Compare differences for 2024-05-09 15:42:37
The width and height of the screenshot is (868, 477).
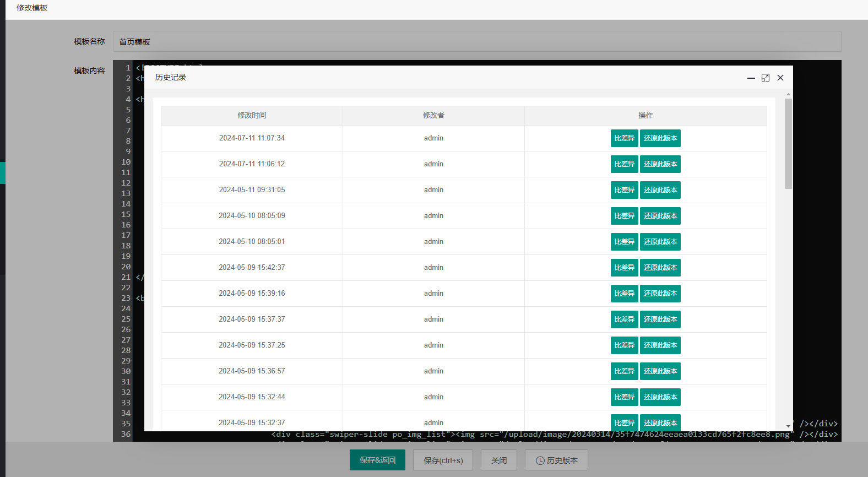coord(625,268)
